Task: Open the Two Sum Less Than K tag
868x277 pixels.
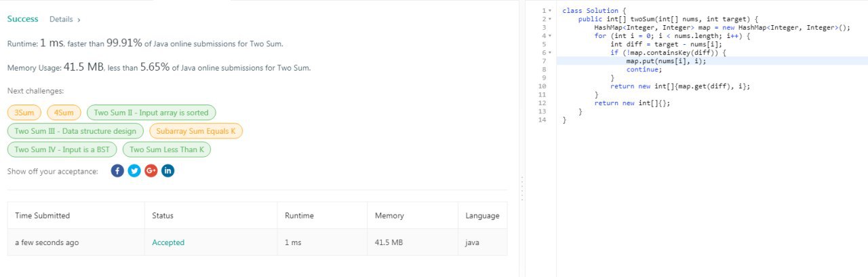Action: pyautogui.click(x=167, y=149)
